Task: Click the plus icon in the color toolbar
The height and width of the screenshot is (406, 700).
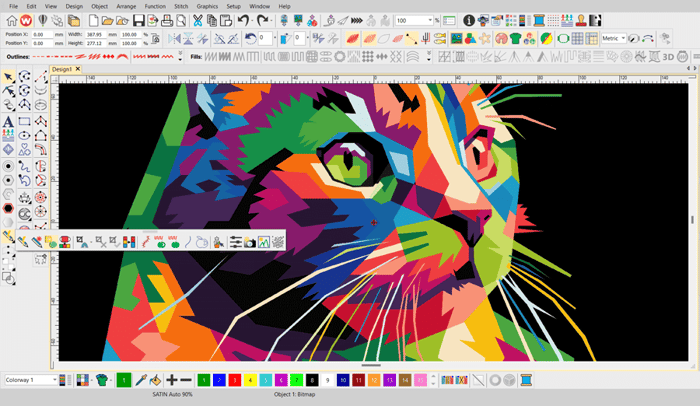Action: point(171,380)
